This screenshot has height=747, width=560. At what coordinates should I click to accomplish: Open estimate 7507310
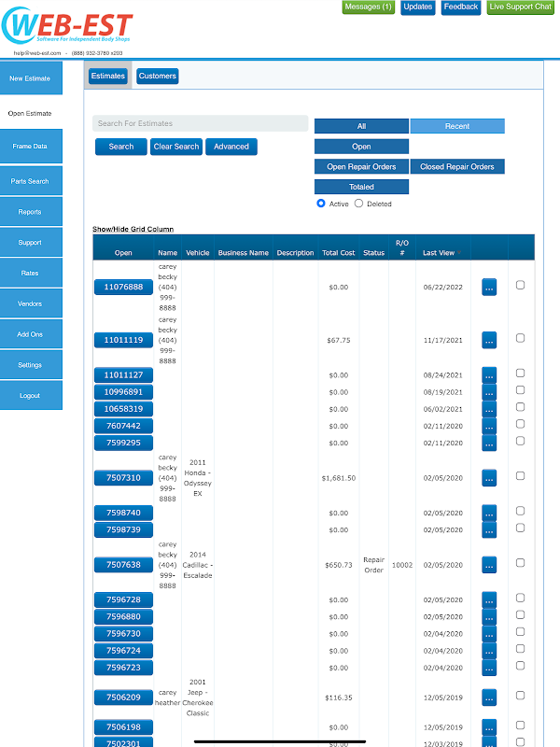click(123, 478)
